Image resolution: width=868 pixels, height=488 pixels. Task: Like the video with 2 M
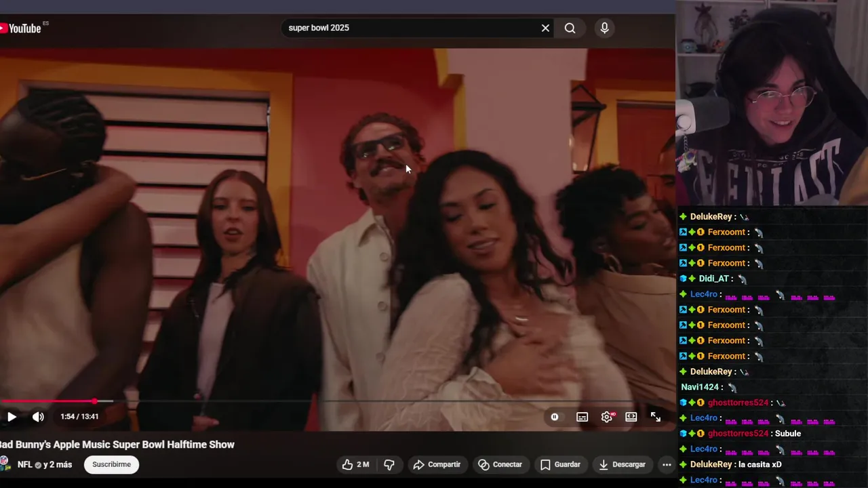click(x=356, y=464)
